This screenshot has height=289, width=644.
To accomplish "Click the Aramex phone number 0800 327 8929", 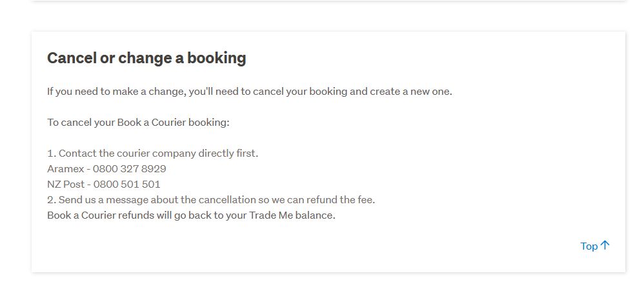I will pos(129,169).
